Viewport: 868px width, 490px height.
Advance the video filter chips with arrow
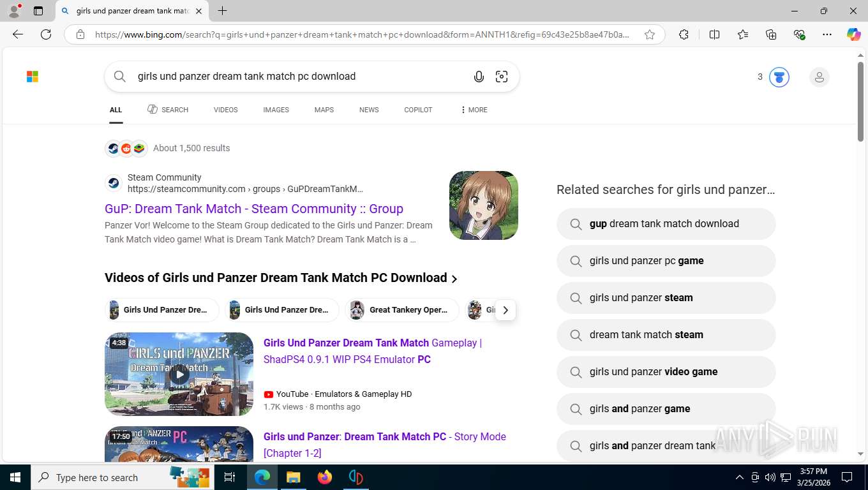tap(505, 310)
